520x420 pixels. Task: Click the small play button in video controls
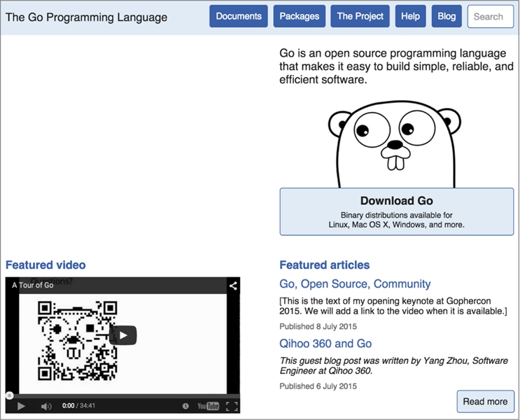(x=21, y=406)
